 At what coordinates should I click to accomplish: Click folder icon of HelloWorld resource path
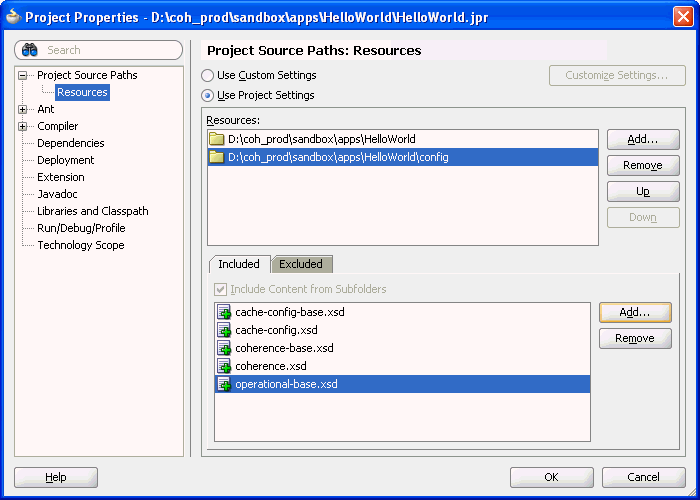pos(217,139)
